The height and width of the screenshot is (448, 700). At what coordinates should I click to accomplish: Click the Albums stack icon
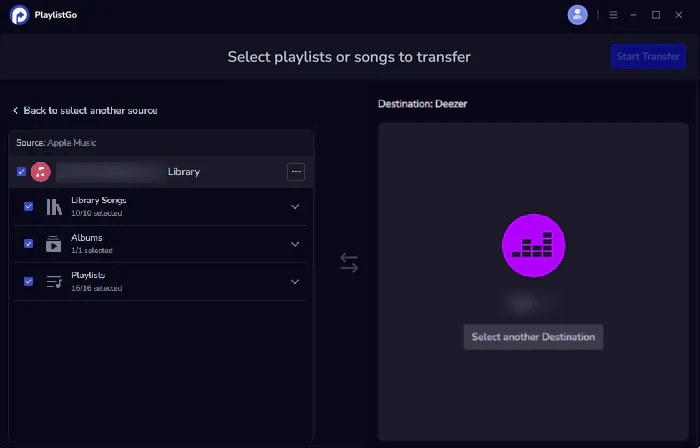click(x=54, y=244)
